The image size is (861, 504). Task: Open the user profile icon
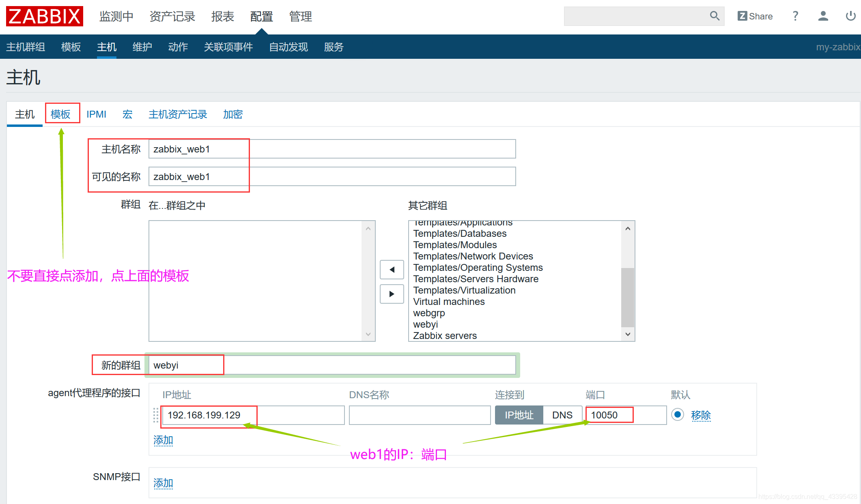823,16
